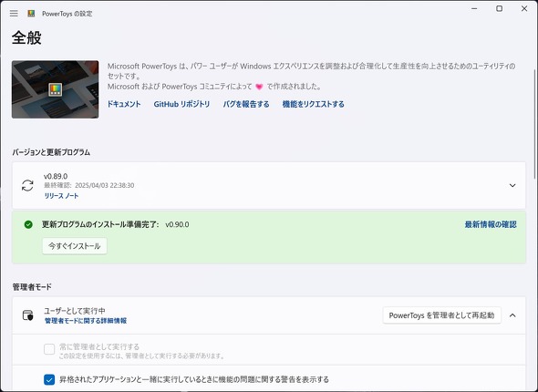This screenshot has height=392, width=538.
Task: Click the PowerToys hero banner image
Action: coord(56,89)
